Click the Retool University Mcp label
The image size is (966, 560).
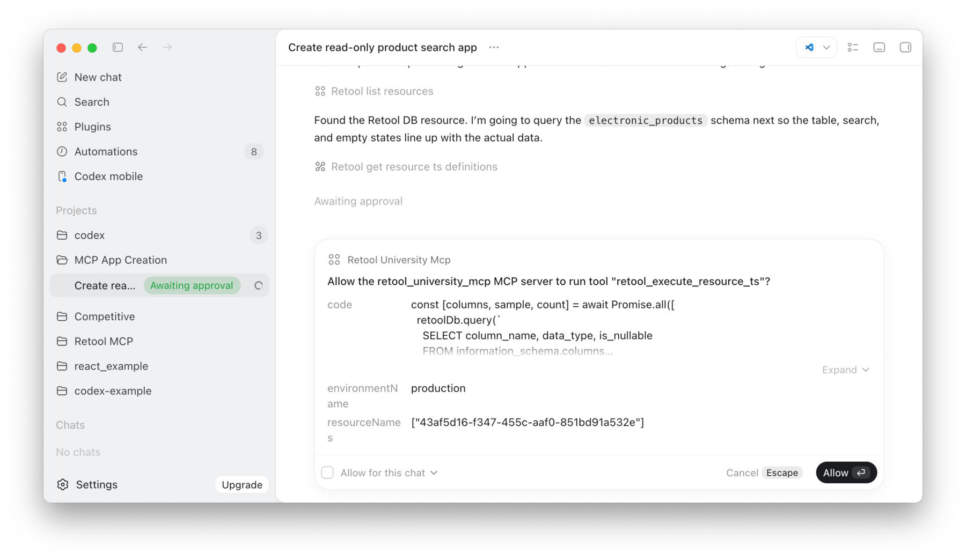[x=399, y=260]
